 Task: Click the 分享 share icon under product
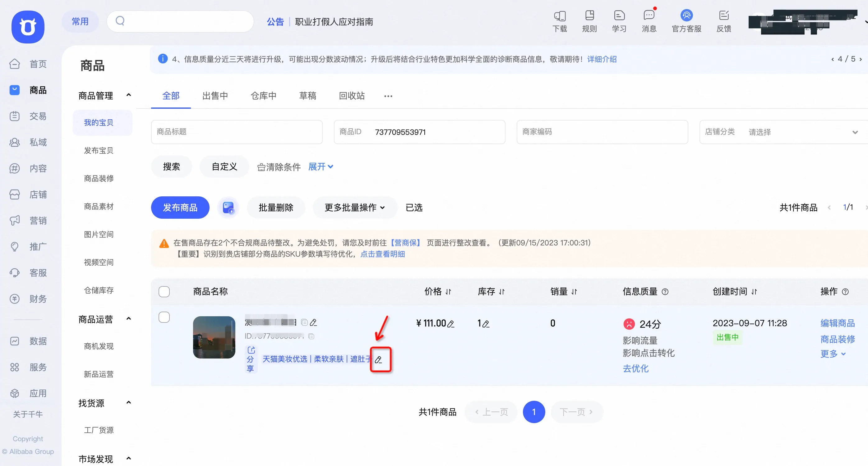tap(251, 359)
